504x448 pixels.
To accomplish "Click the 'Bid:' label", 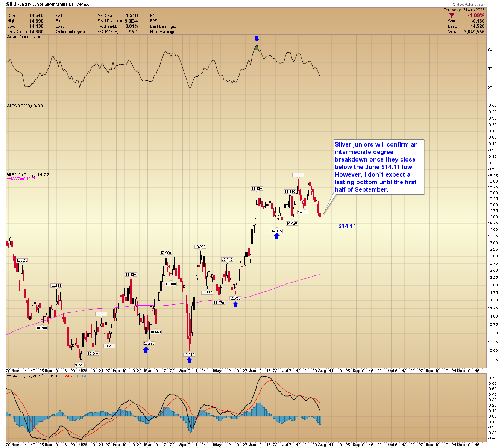I will point(59,21).
